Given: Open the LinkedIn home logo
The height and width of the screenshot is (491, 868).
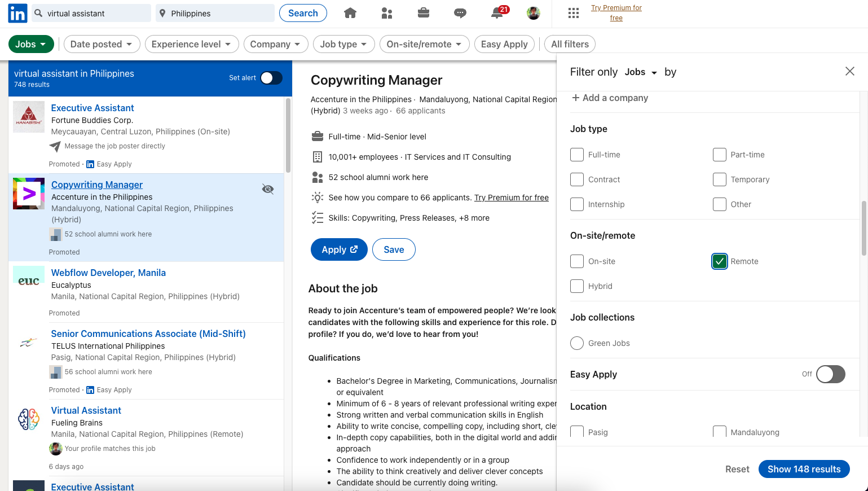Looking at the screenshot, I should click(x=17, y=13).
